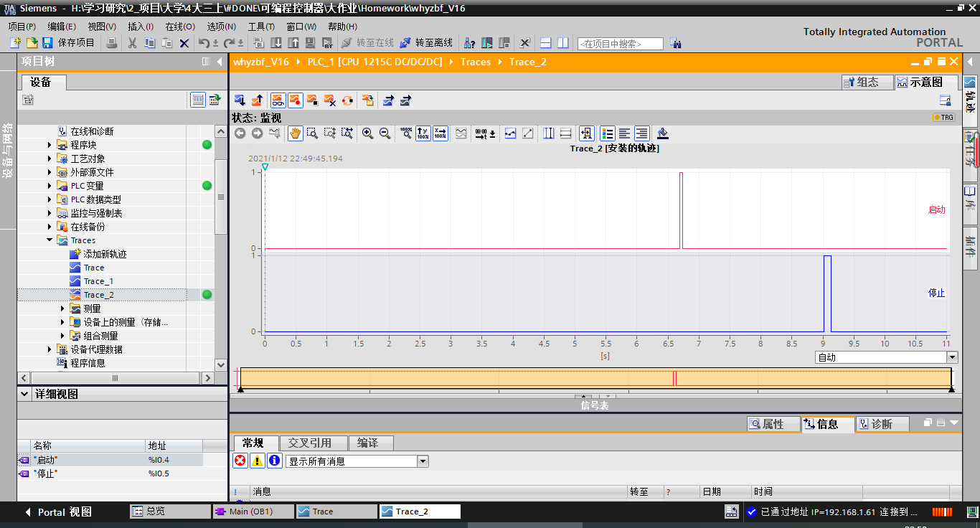Click the download to device icon
Viewport: 980px width, 528px height.
[x=277, y=43]
